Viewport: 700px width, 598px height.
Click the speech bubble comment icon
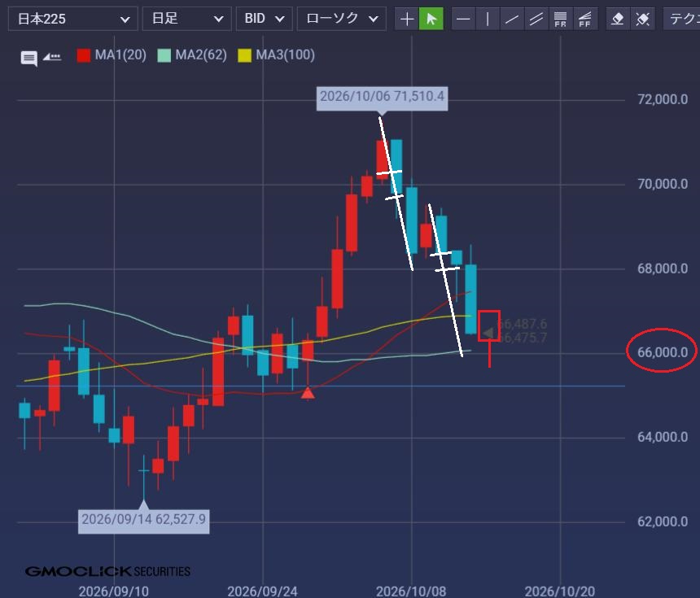(29, 58)
